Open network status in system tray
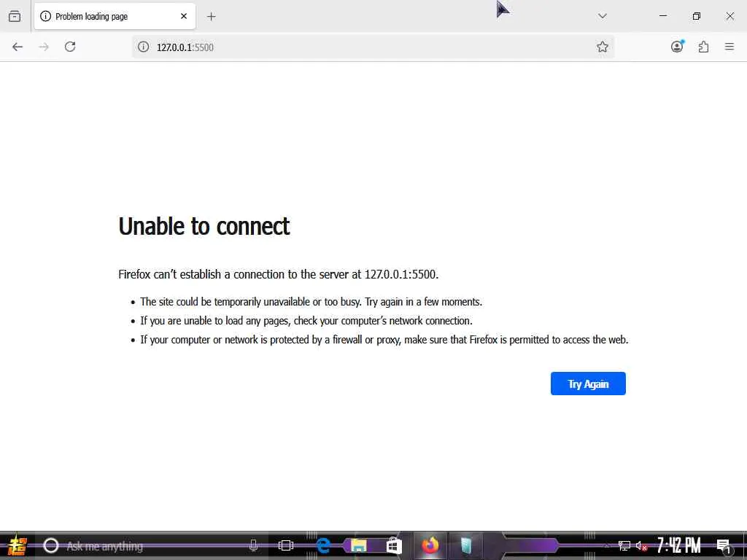747x560 pixels. tap(624, 545)
